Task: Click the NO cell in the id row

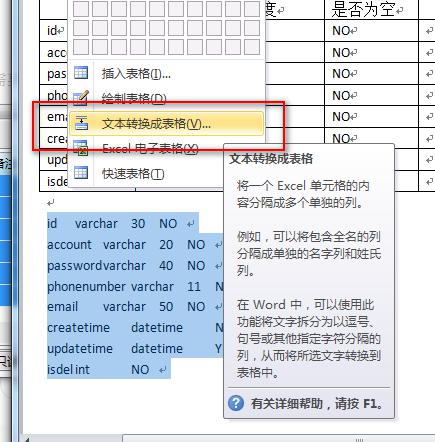Action: coord(371,31)
